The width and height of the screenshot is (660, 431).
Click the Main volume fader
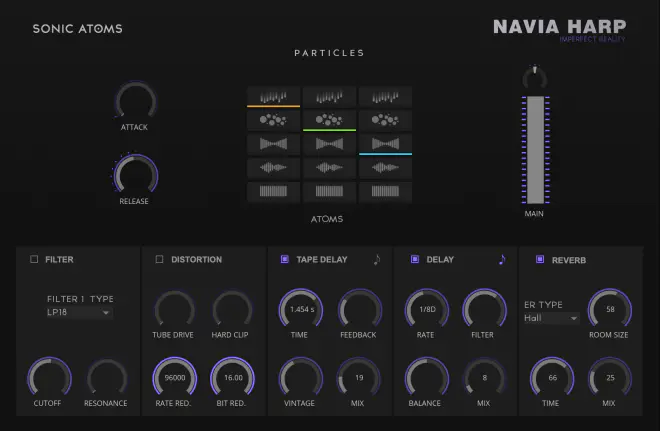tap(535, 150)
